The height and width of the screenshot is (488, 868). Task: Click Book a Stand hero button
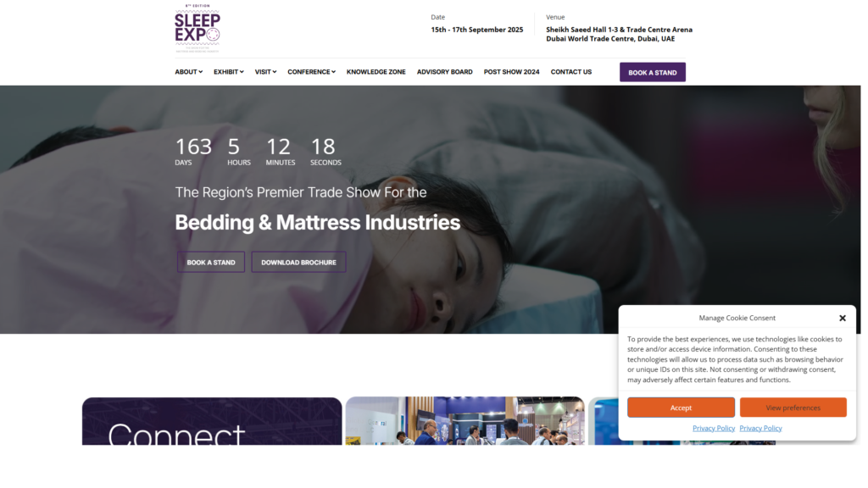coord(211,263)
